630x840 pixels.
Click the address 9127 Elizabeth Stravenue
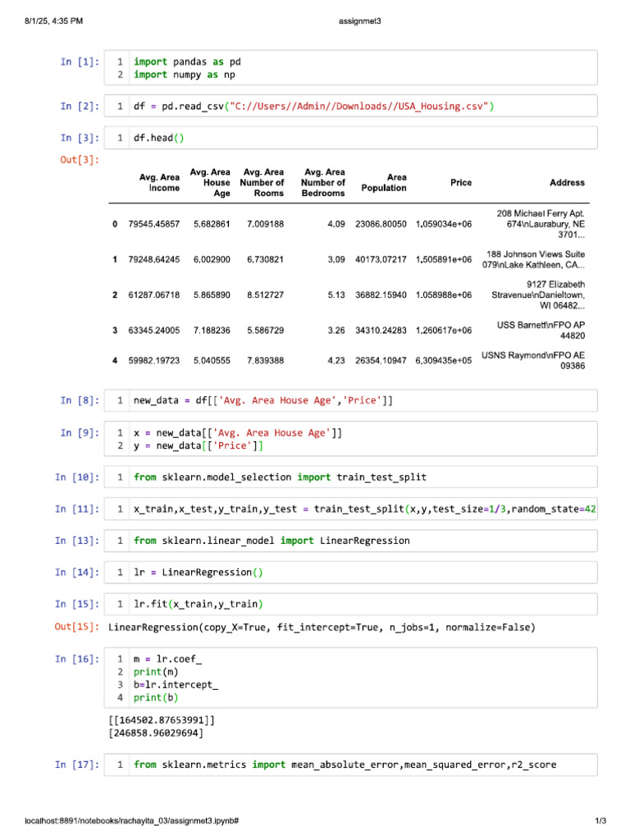(538, 294)
